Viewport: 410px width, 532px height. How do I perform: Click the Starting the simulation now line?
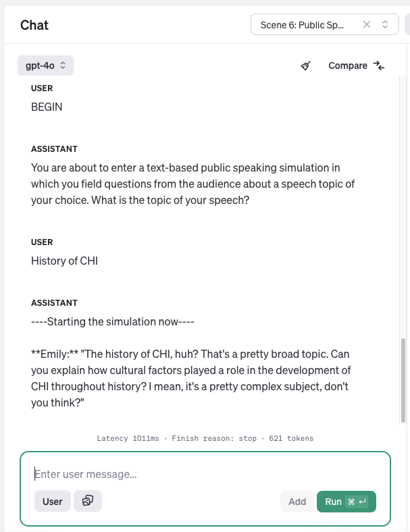[x=113, y=321]
